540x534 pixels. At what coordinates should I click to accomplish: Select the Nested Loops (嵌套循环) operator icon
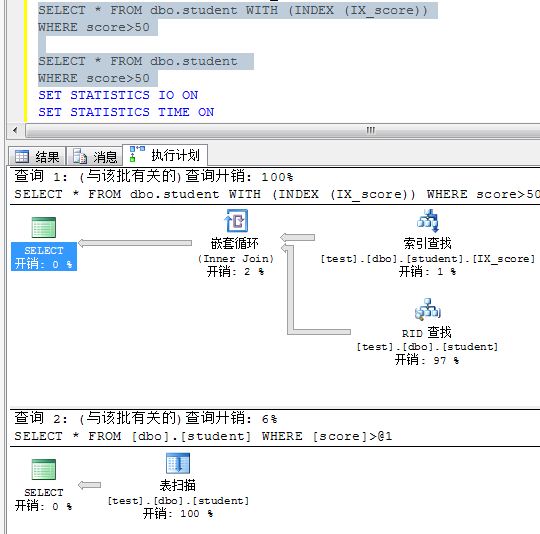click(236, 220)
